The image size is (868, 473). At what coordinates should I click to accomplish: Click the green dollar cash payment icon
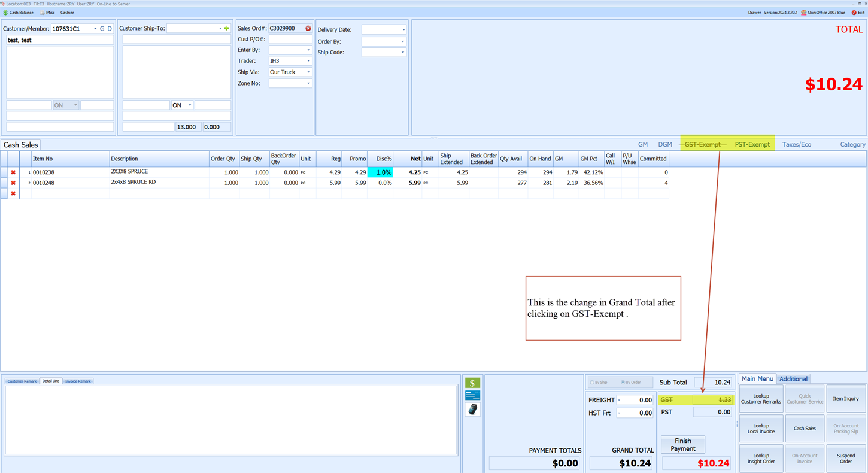pos(472,383)
